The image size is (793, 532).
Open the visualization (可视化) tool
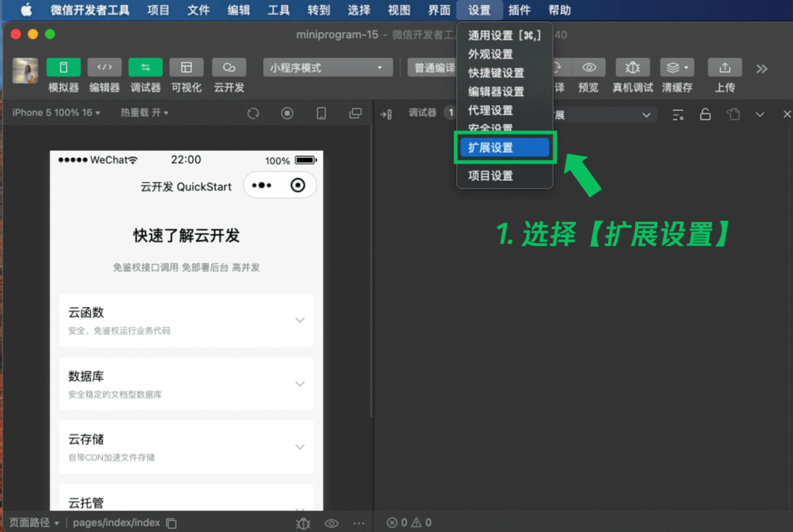click(186, 68)
